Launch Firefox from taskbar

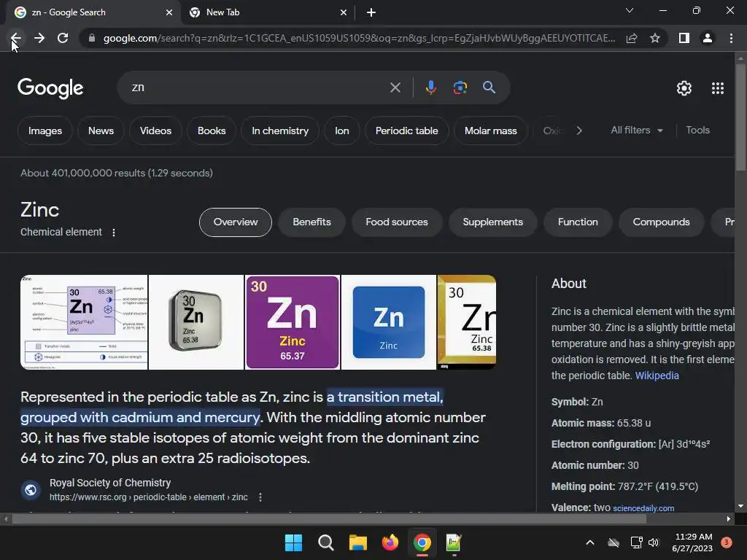tap(390, 542)
